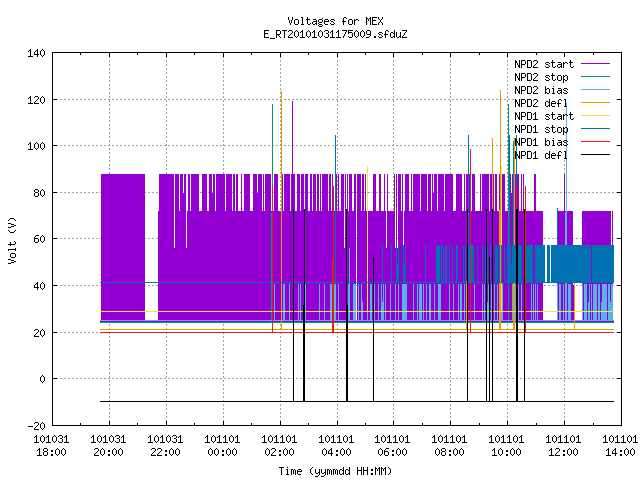Click the NPD1 stop blue legend line
This screenshot has width=640, height=480.
[x=595, y=129]
